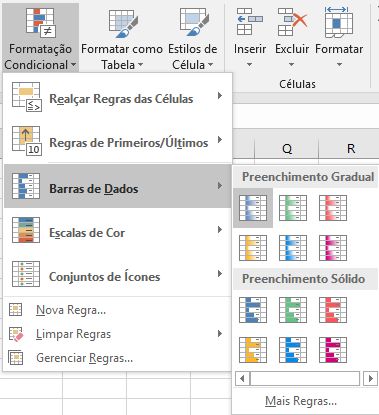This screenshot has width=379, height=415.
Task: Apply red solid fill data bar
Action: 333,310
